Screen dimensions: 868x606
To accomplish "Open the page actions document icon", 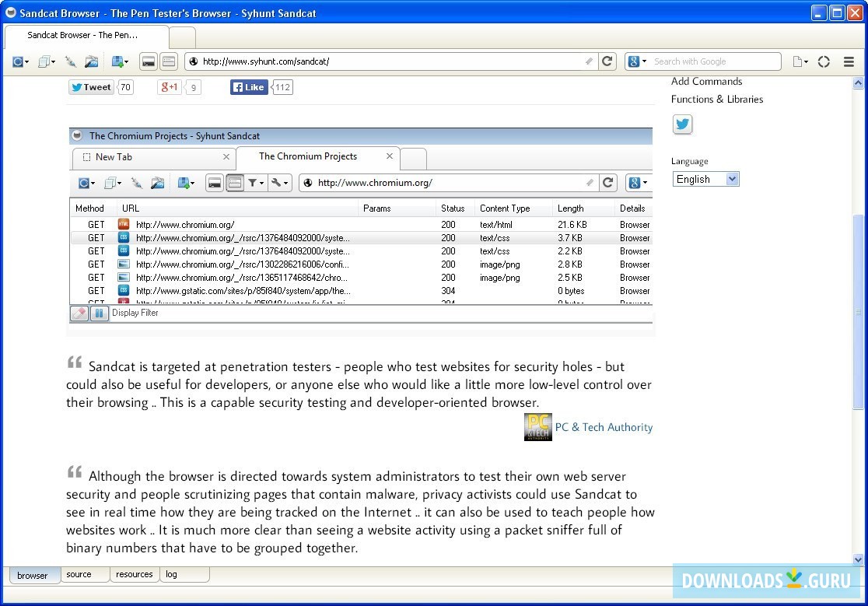I will pyautogui.click(x=798, y=61).
